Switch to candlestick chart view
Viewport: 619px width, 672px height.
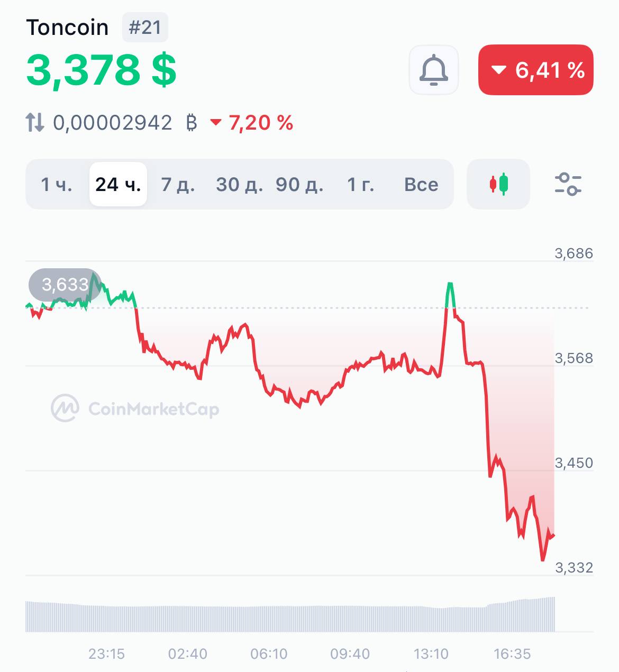click(498, 184)
